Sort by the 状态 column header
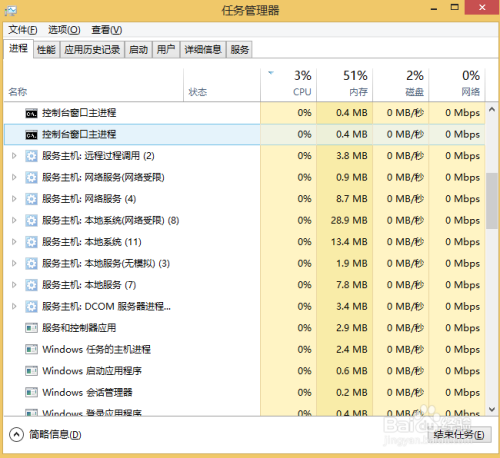The image size is (500, 458). [222, 85]
